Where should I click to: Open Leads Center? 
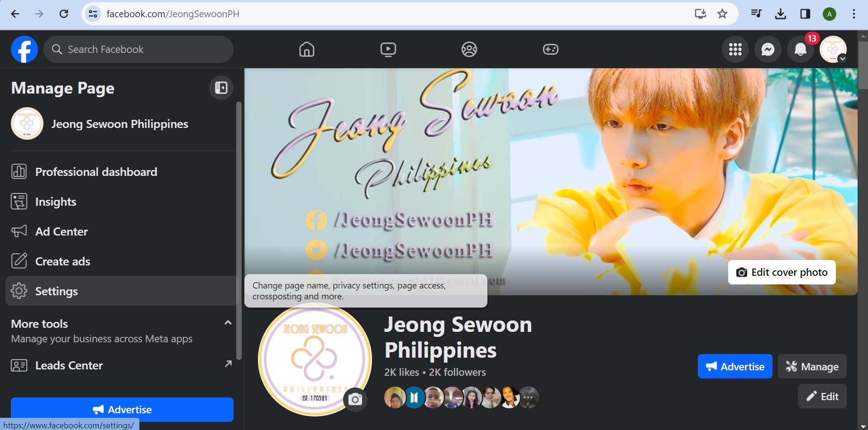click(121, 365)
